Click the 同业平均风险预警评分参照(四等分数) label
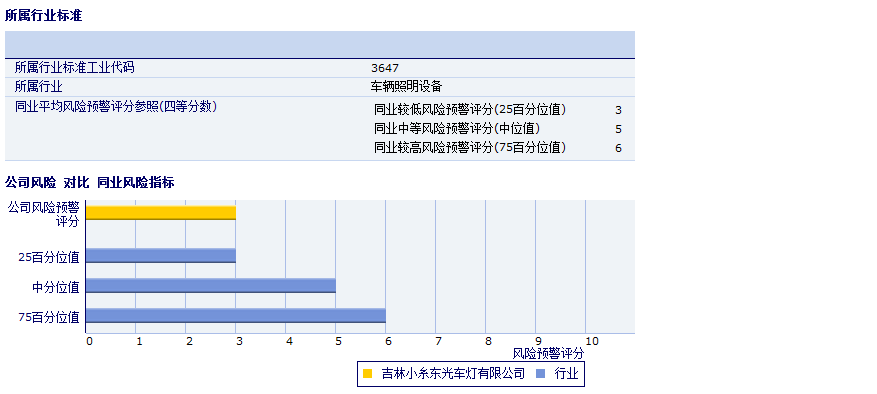This screenshot has height=394, width=877. 116,106
